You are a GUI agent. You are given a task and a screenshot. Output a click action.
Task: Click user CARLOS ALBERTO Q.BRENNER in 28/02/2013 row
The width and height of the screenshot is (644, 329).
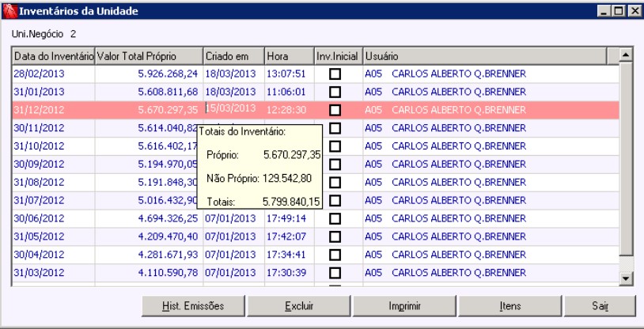click(459, 74)
